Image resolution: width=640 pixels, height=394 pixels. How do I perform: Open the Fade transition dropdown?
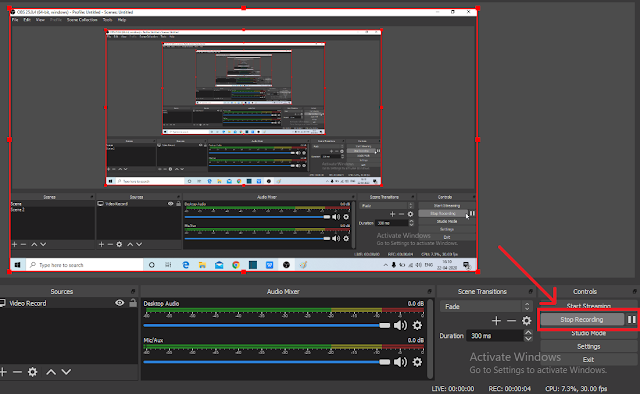tap(485, 306)
